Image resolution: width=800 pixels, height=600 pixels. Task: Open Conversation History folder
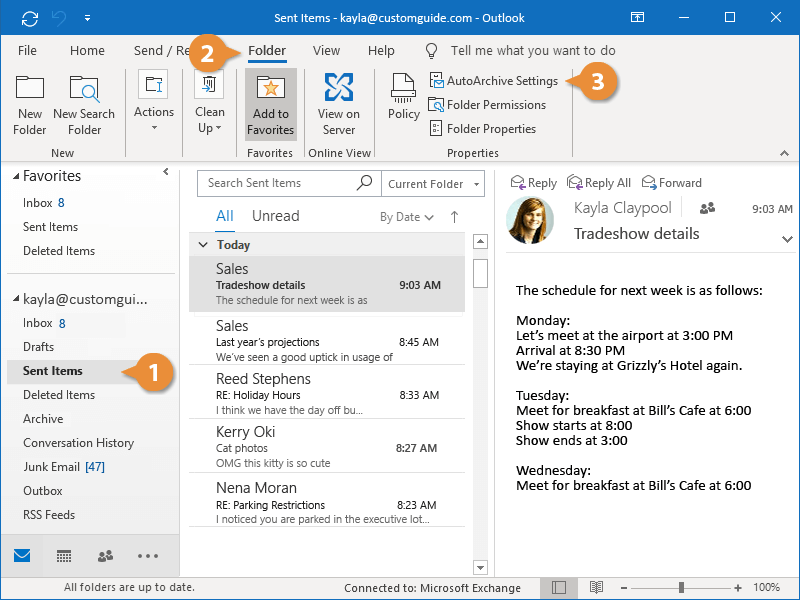pos(78,443)
